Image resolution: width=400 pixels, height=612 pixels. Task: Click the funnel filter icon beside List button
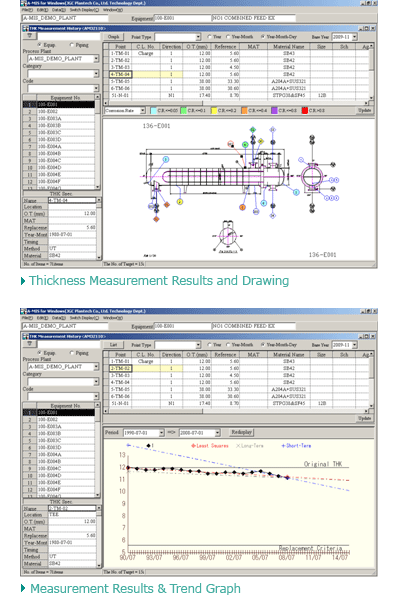(x=30, y=344)
